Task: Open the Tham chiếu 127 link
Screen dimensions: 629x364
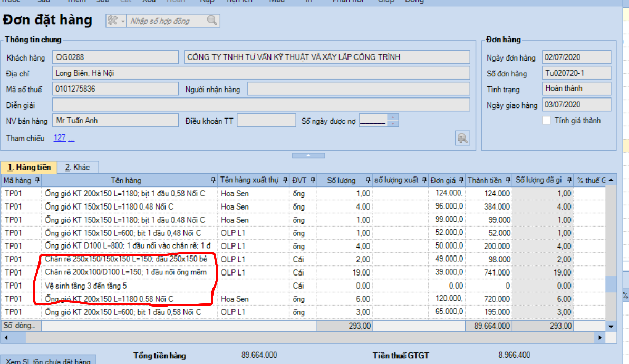Action: (x=60, y=138)
